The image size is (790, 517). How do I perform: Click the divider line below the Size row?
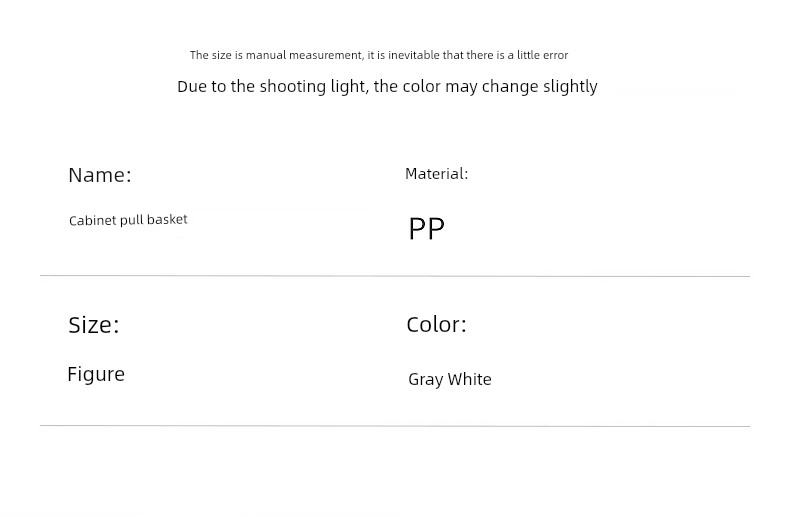tap(395, 426)
